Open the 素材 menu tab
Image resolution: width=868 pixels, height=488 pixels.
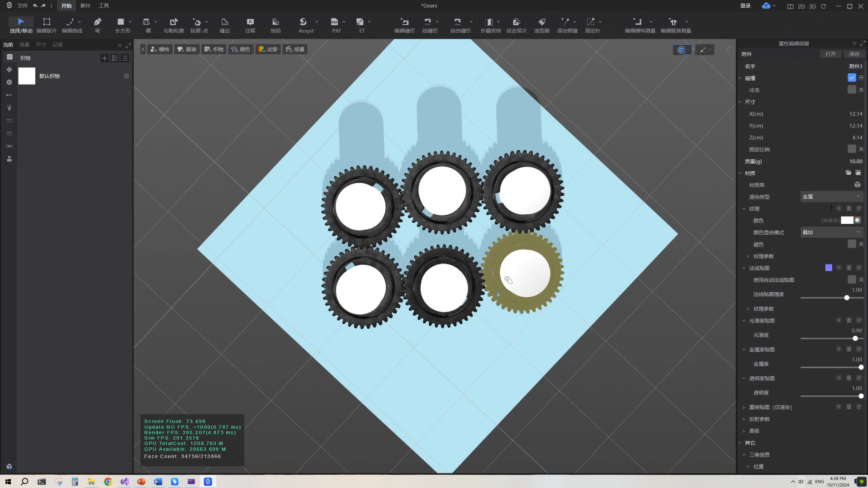pyautogui.click(x=85, y=6)
